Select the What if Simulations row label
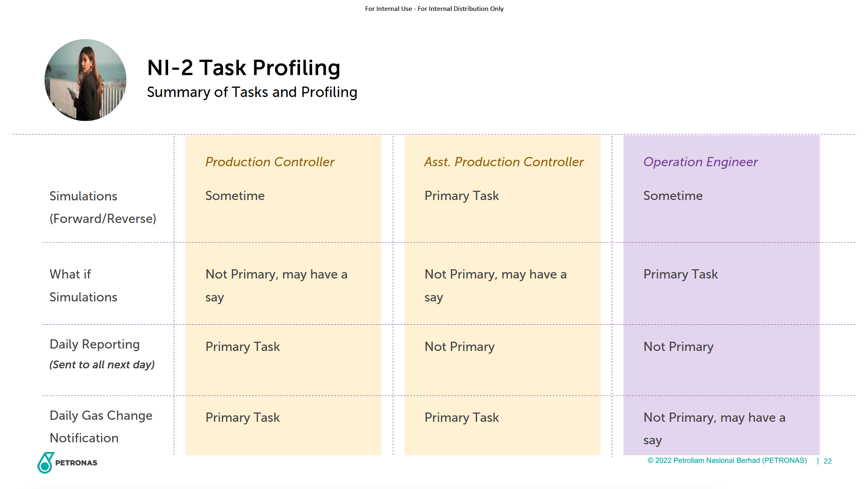The width and height of the screenshot is (868, 489). (x=83, y=285)
